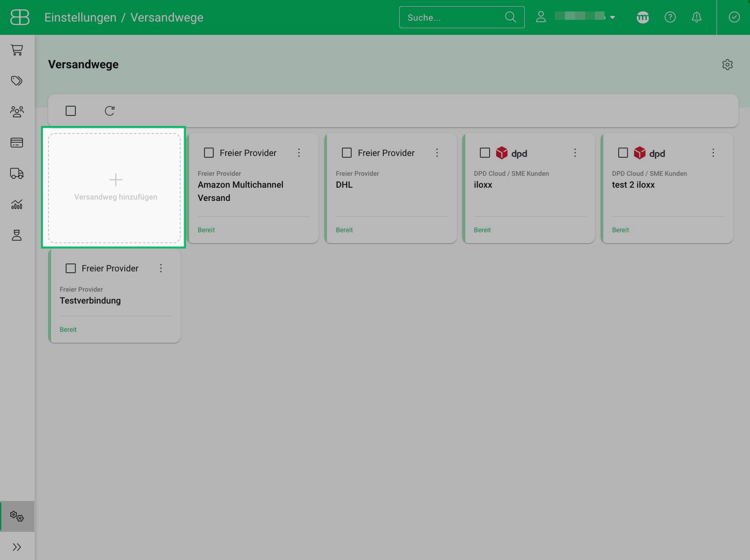This screenshot has height=560, width=750.
Task: Open three-dot menu of DHL card
Action: [437, 153]
